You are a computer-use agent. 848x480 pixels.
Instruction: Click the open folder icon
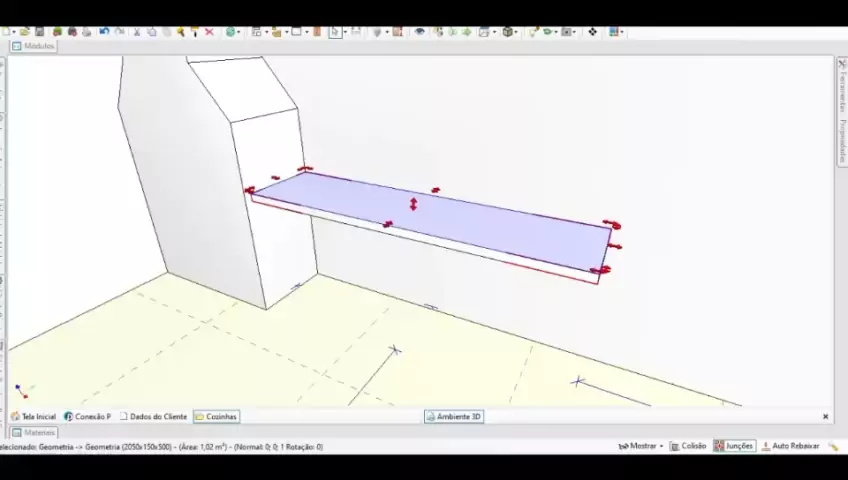pyautogui.click(x=24, y=32)
